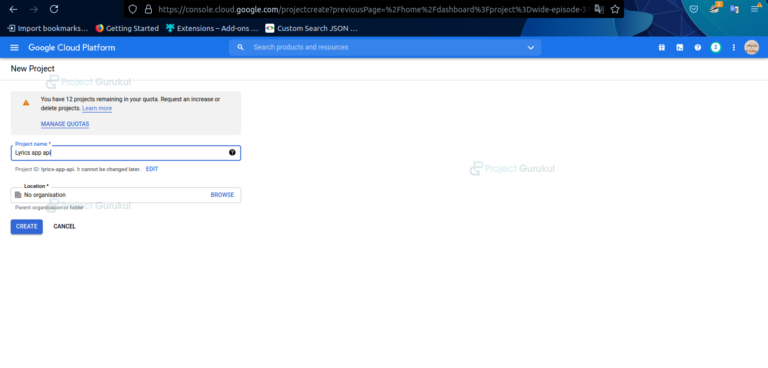Go back in the browser
The image size is (768, 368).
tap(13, 9)
